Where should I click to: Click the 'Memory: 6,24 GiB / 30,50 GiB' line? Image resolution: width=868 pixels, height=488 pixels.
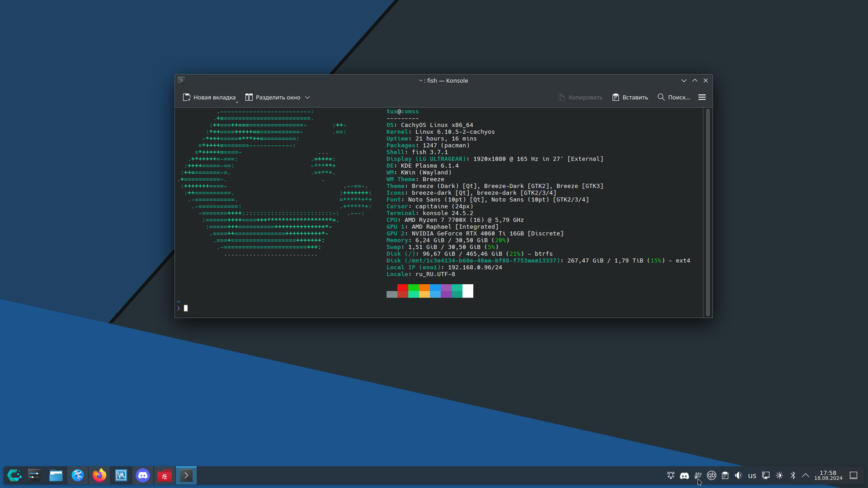(448, 240)
